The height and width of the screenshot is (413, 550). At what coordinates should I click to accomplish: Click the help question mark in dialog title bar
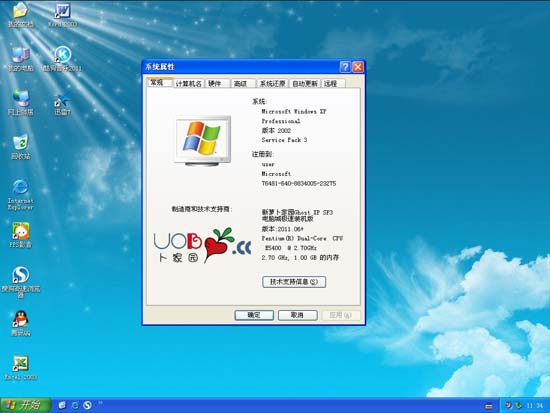click(x=345, y=67)
